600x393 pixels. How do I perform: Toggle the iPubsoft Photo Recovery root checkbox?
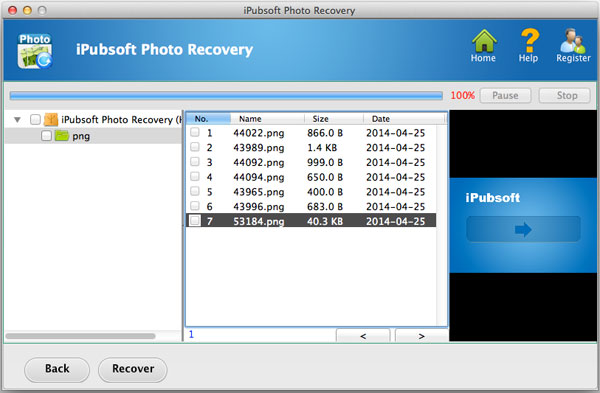35,119
